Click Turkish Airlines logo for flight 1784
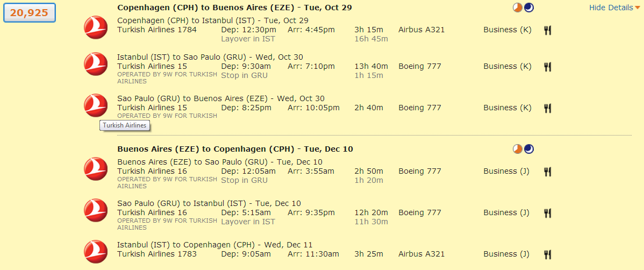The width and height of the screenshot is (644, 270). (96, 27)
